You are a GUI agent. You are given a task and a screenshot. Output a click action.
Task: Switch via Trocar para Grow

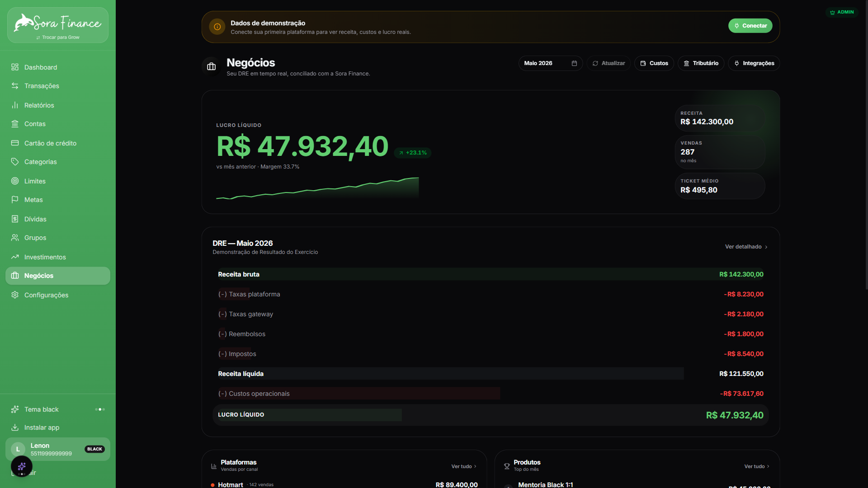tap(58, 38)
